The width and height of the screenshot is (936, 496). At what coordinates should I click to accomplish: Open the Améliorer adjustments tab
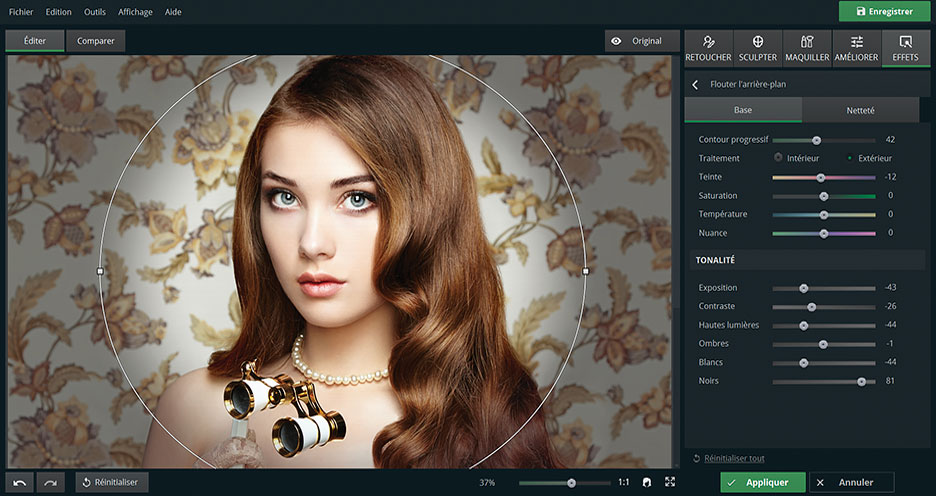[x=857, y=48]
